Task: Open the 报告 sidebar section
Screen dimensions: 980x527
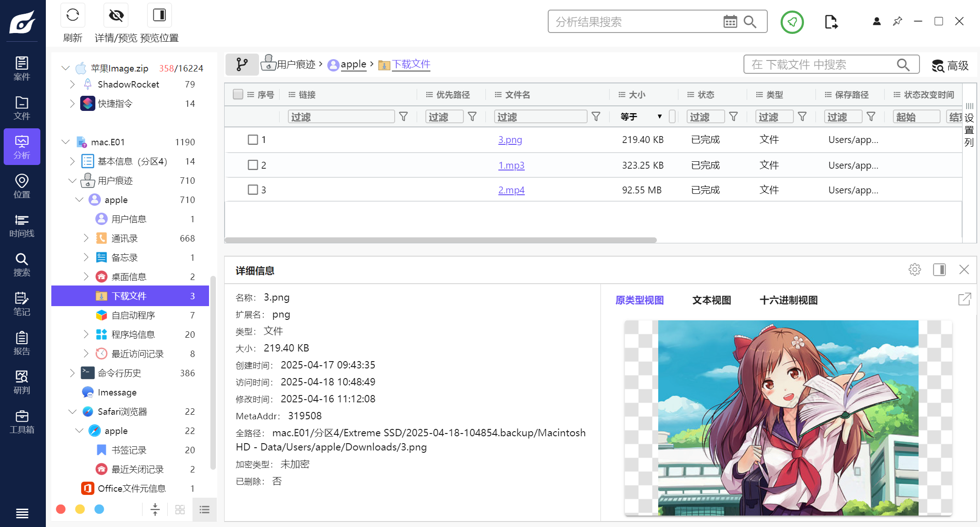Action: click(22, 343)
